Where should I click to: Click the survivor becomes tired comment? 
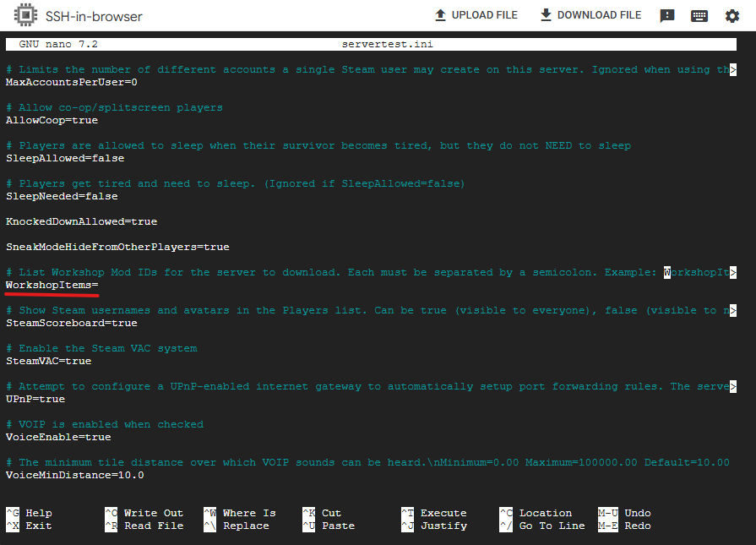[318, 145]
